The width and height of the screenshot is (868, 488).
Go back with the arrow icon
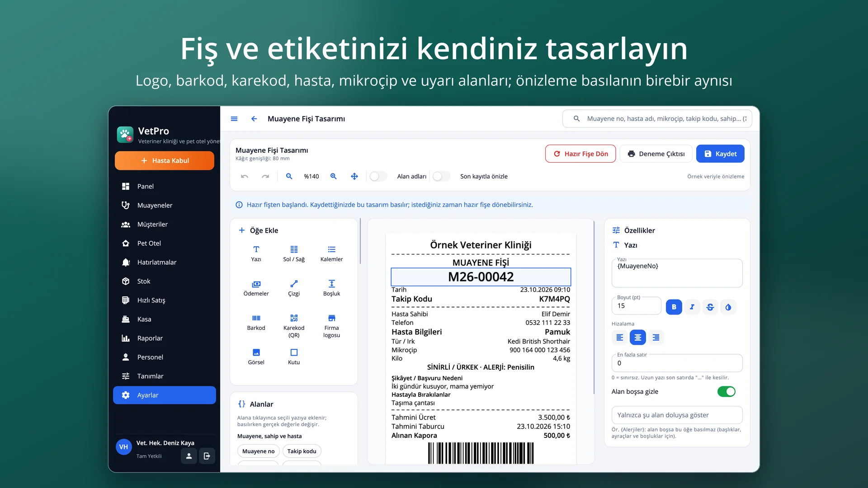click(x=254, y=119)
